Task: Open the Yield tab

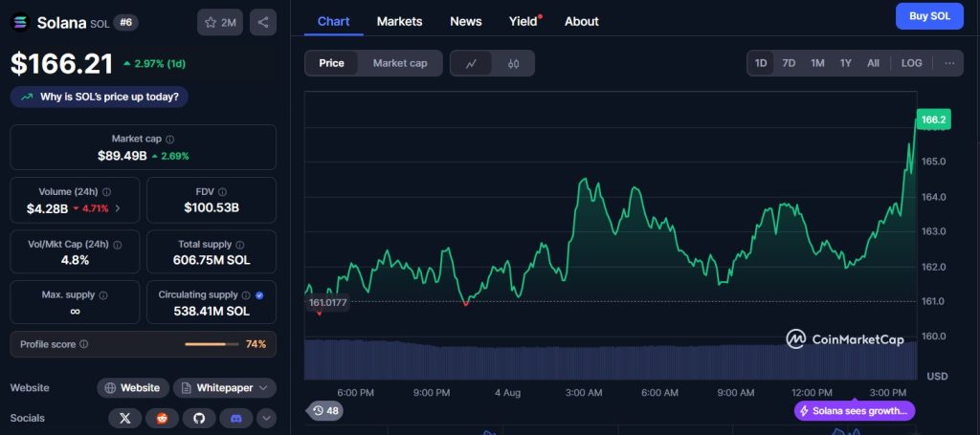Action: 523,21
